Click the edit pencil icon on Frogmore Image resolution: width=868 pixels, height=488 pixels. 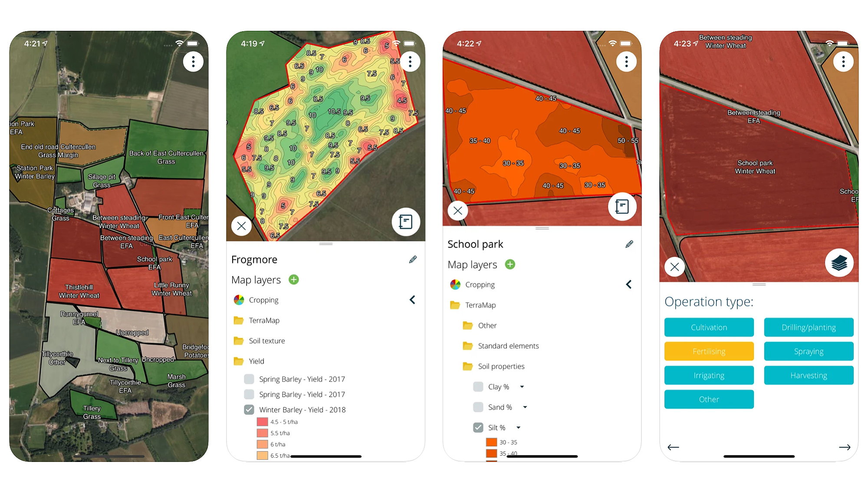(x=414, y=259)
